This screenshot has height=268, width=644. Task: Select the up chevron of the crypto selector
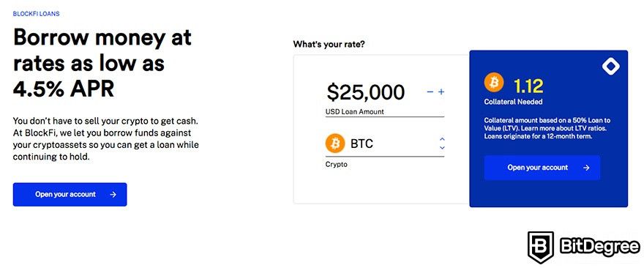(x=442, y=139)
